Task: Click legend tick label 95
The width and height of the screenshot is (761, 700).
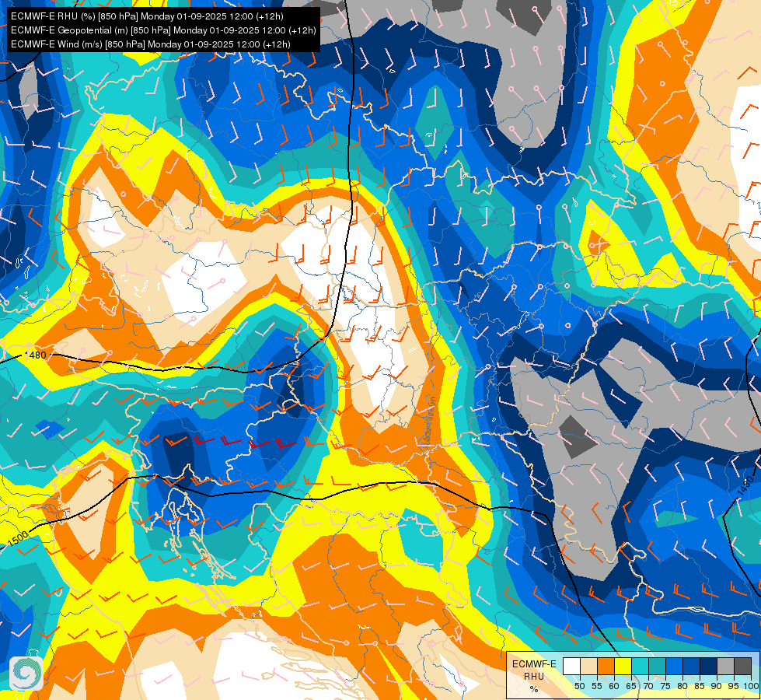Action: [x=733, y=686]
